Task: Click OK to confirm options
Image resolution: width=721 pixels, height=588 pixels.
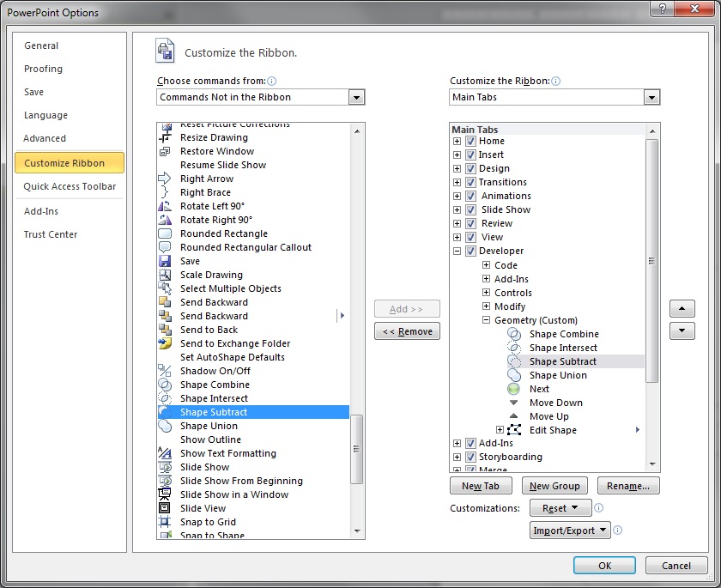Action: pyautogui.click(x=604, y=566)
